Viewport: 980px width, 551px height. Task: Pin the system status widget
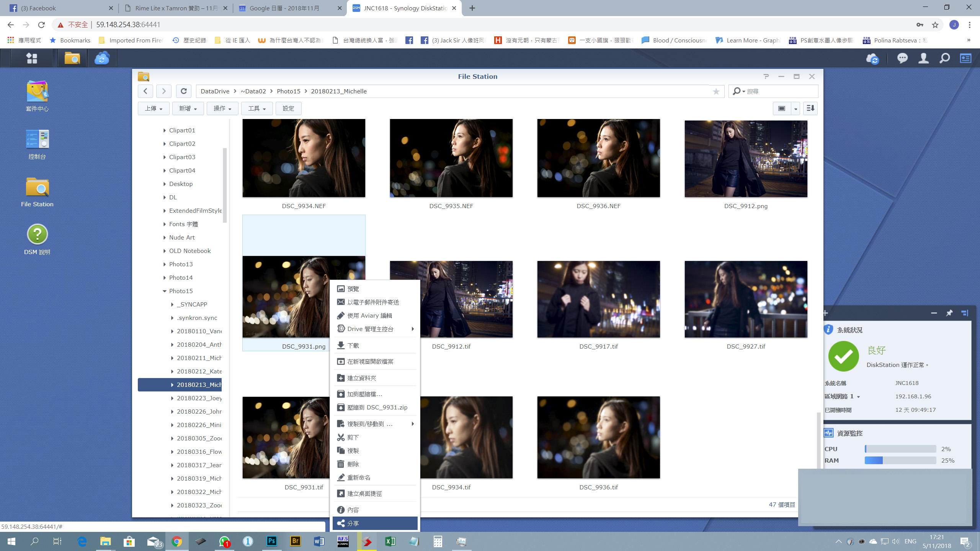949,313
